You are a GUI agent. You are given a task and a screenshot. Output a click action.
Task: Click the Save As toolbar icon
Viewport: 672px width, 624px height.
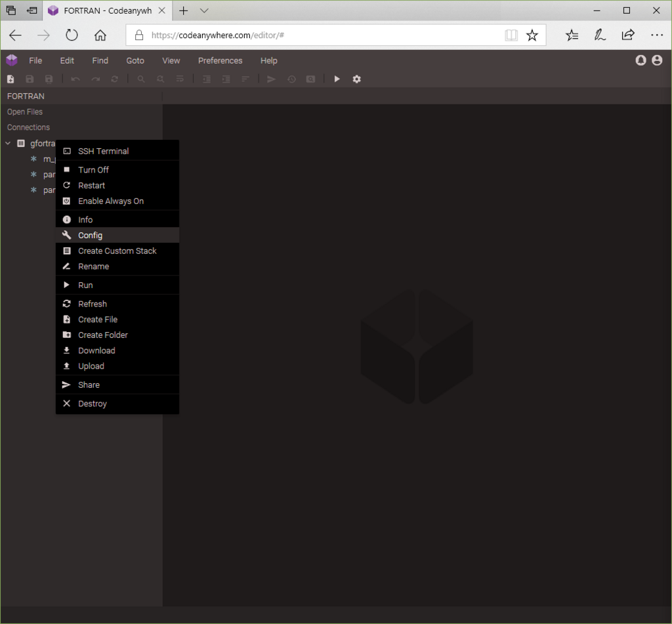pyautogui.click(x=49, y=79)
